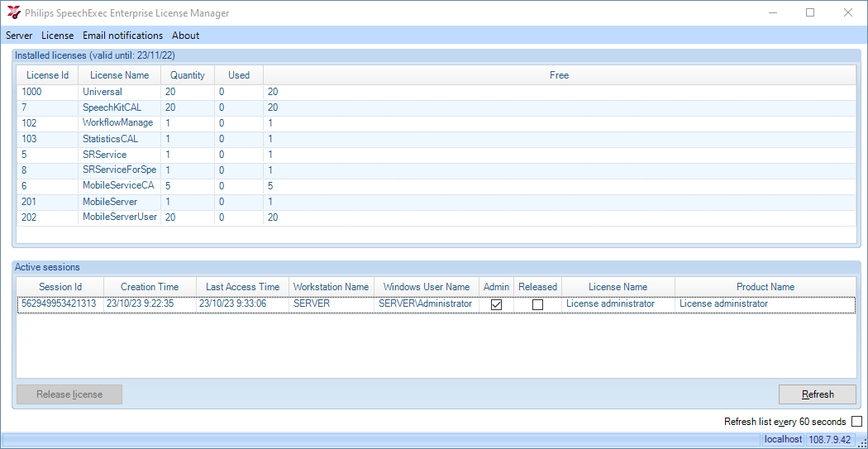Image resolution: width=868 pixels, height=449 pixels.
Task: Click the Creation Time column header
Action: [x=150, y=287]
